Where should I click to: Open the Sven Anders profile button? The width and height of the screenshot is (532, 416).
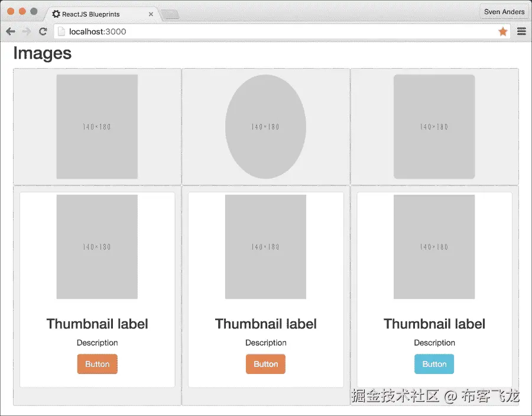point(504,12)
